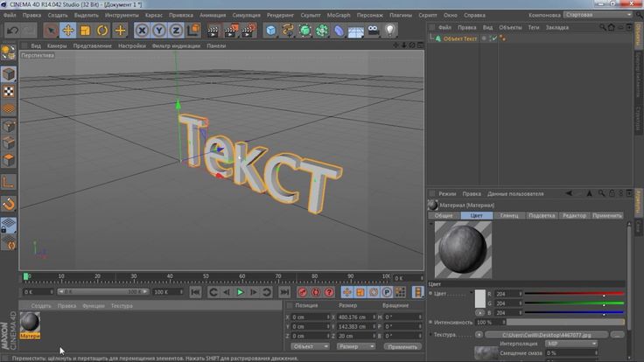Image resolution: width=644 pixels, height=362 pixels.
Task: Toggle the X axis lock
Action: tap(142, 31)
